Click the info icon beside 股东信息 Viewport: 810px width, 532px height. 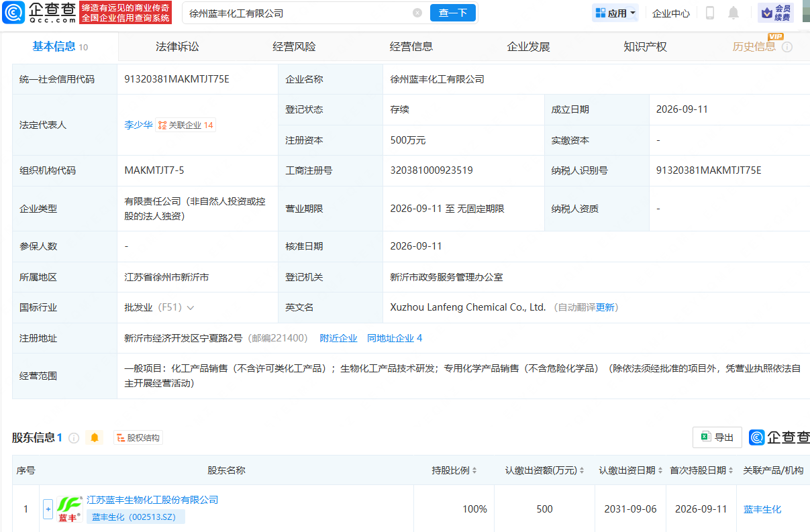coord(74,437)
